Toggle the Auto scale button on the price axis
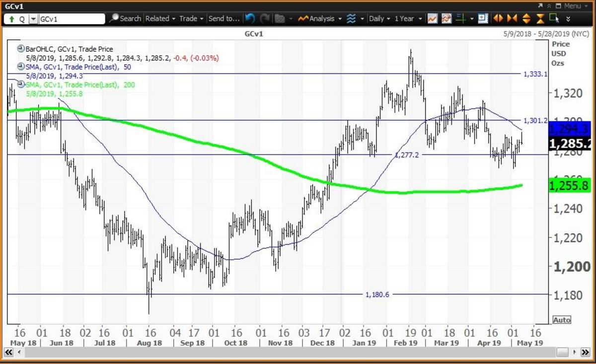The width and height of the screenshot is (596, 364). [x=562, y=320]
